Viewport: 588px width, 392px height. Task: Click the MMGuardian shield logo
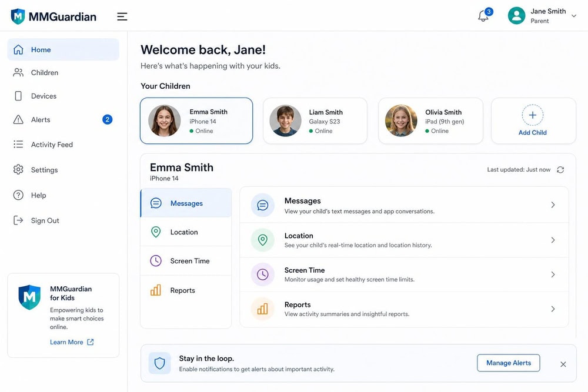click(18, 16)
